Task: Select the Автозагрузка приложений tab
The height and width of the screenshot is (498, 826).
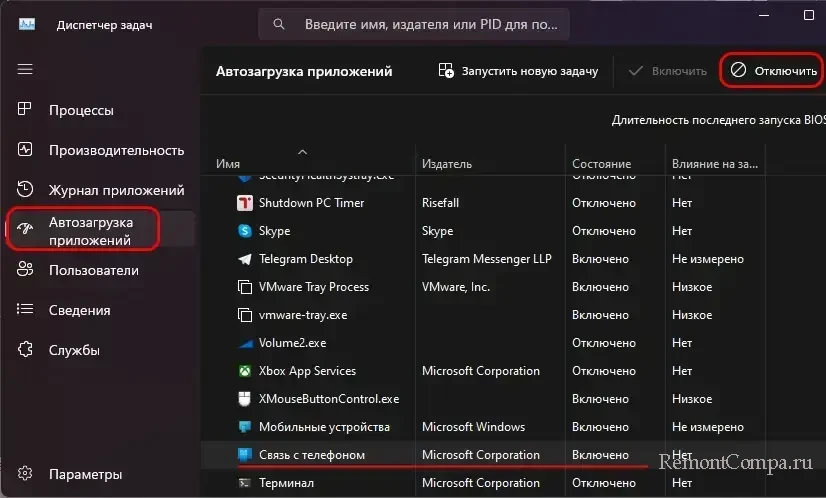Action: [104, 231]
